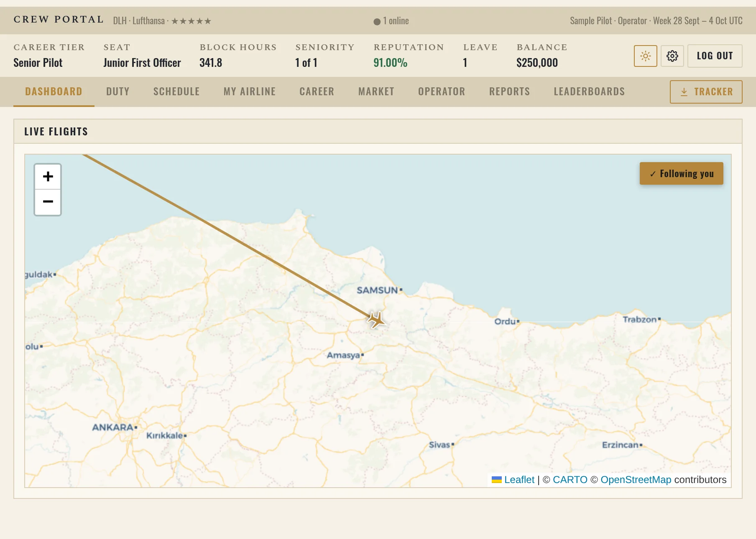This screenshot has height=539, width=756.
Task: Click the reputation value 91.00%
Action: pyautogui.click(x=390, y=63)
